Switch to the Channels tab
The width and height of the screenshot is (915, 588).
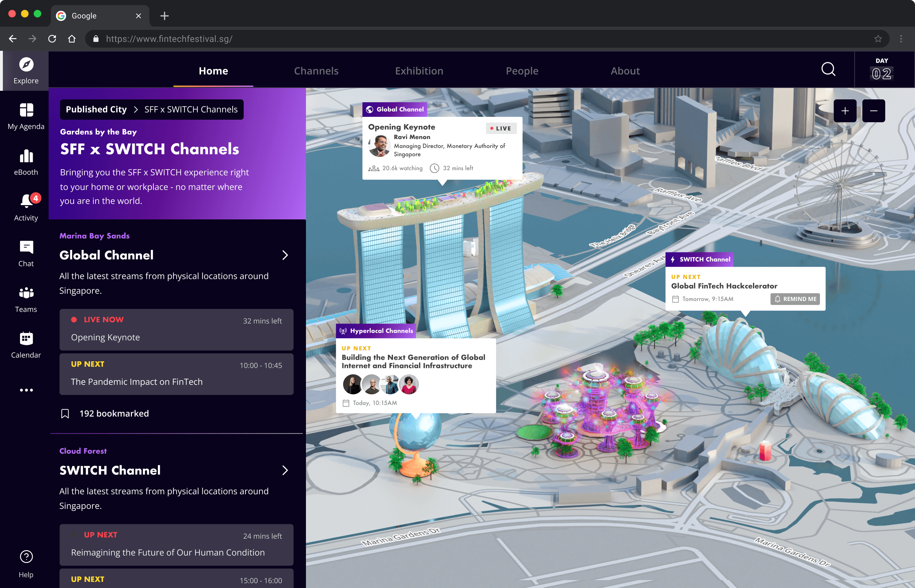(316, 71)
